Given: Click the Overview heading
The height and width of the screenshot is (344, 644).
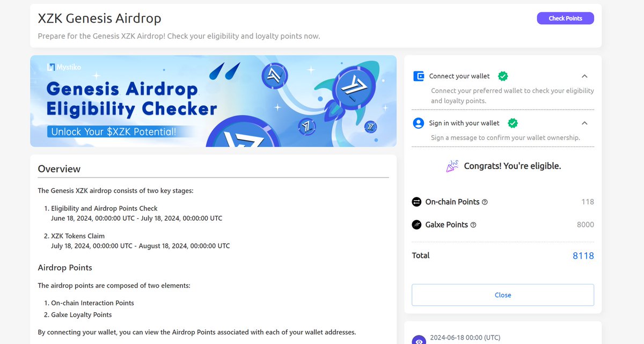Looking at the screenshot, I should click(x=59, y=169).
